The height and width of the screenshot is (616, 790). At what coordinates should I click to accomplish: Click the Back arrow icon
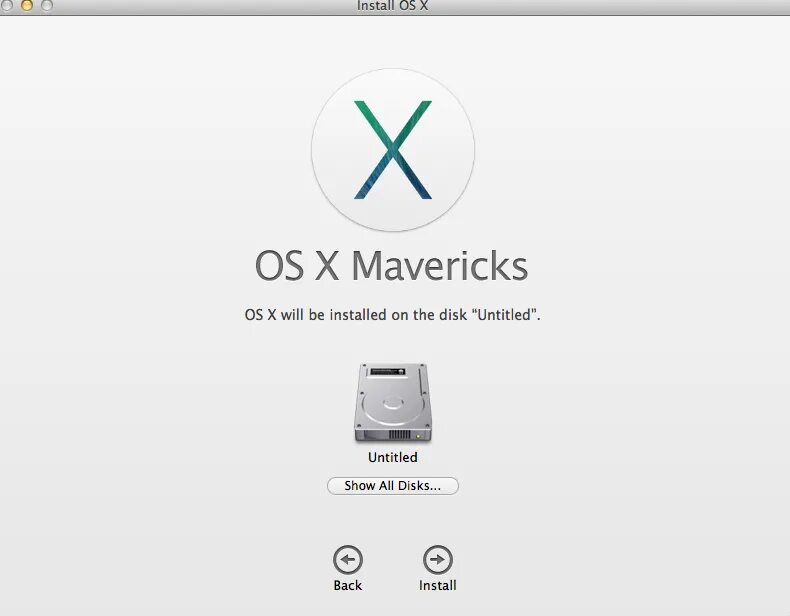(348, 560)
